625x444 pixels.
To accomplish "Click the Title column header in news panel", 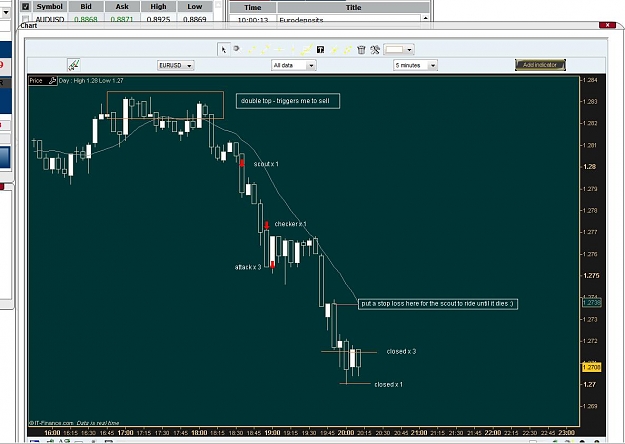I will point(353,8).
